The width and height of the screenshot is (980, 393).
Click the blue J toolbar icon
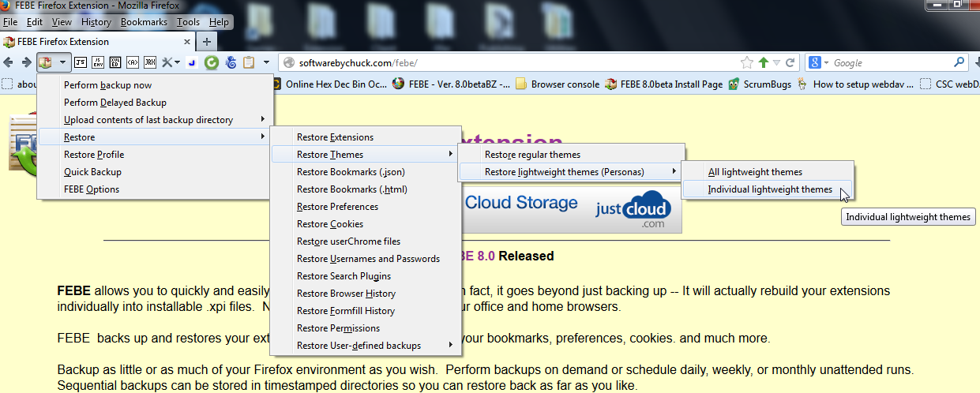tap(193, 62)
